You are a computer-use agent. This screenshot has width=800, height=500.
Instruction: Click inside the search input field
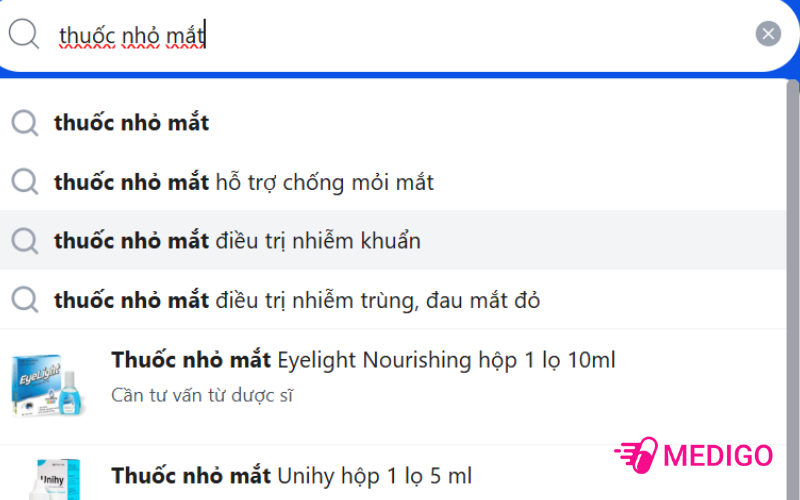pos(450,35)
